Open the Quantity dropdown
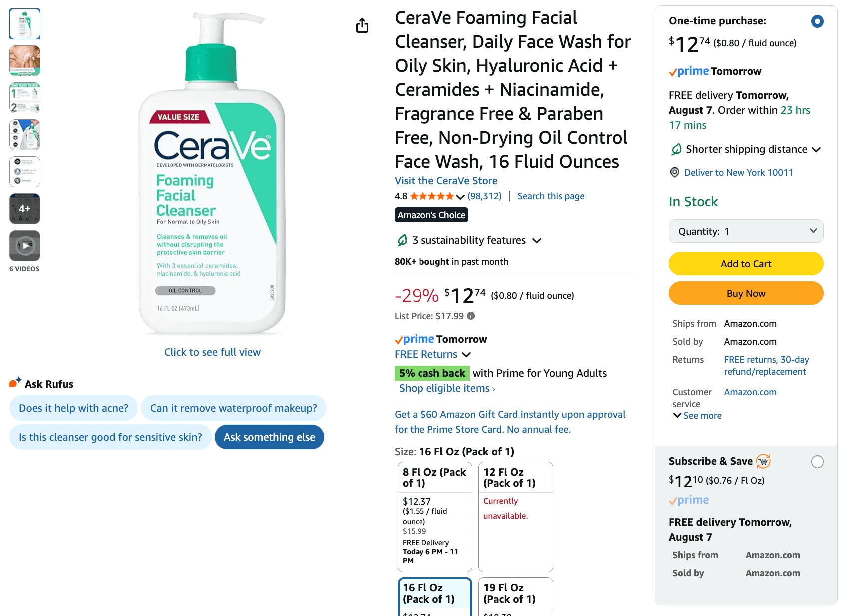 (x=746, y=231)
